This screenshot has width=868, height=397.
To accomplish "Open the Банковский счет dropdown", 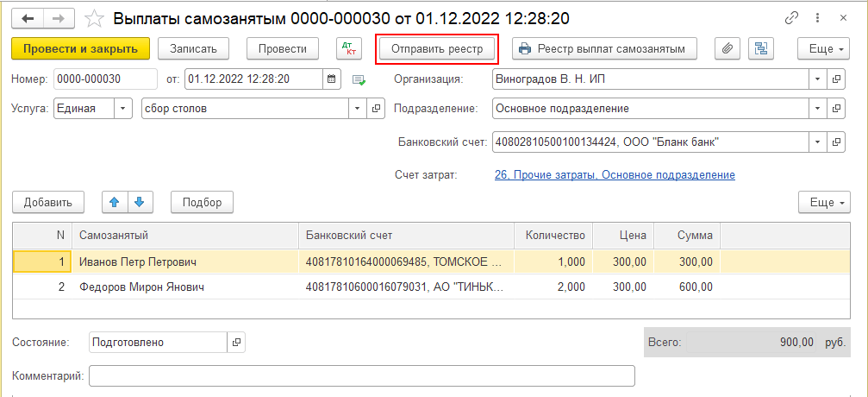I will [x=817, y=142].
